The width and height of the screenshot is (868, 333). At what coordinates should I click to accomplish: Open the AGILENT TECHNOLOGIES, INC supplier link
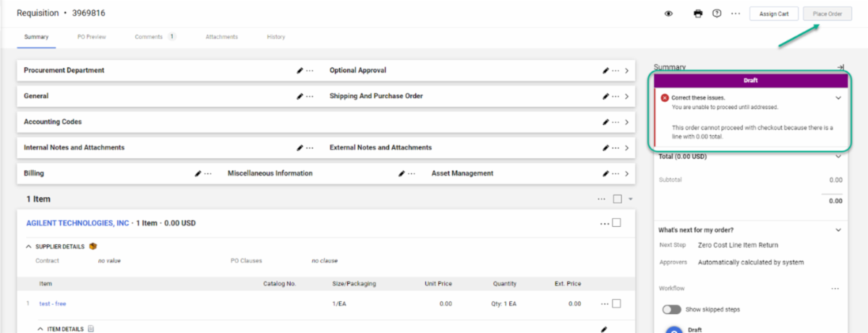[77, 223]
